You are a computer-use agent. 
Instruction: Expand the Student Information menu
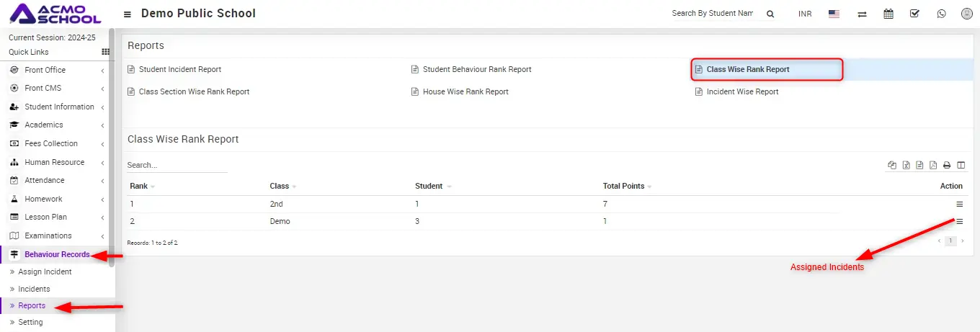coord(59,107)
